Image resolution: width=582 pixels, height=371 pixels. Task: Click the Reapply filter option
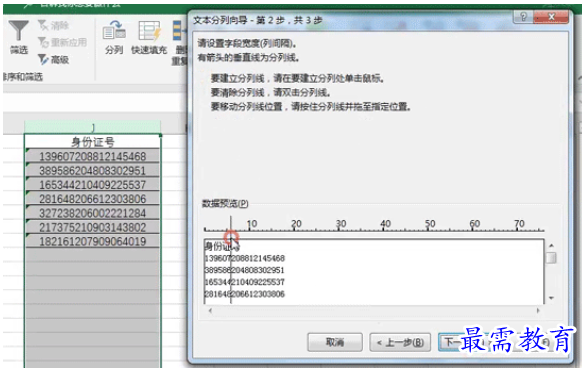[x=62, y=42]
